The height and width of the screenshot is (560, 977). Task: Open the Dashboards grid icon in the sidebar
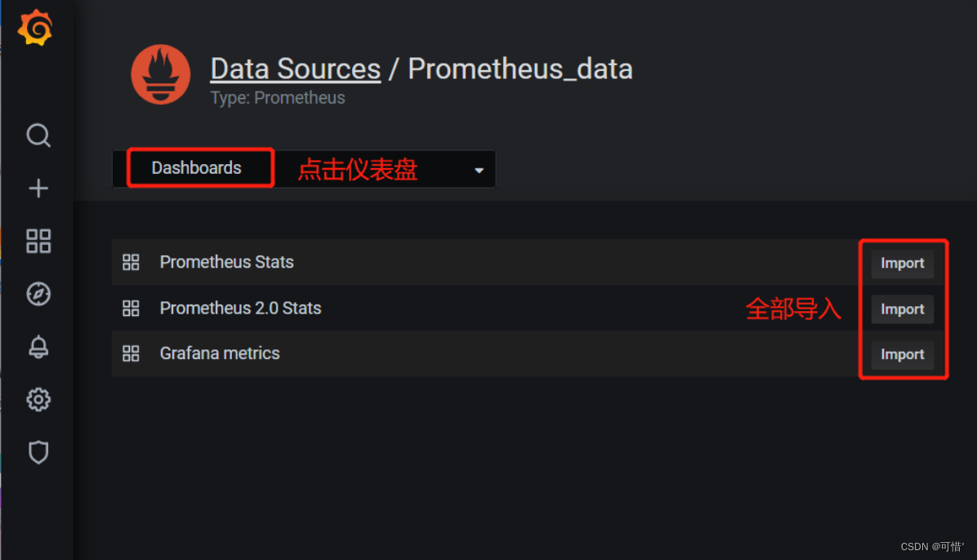pyautogui.click(x=38, y=241)
